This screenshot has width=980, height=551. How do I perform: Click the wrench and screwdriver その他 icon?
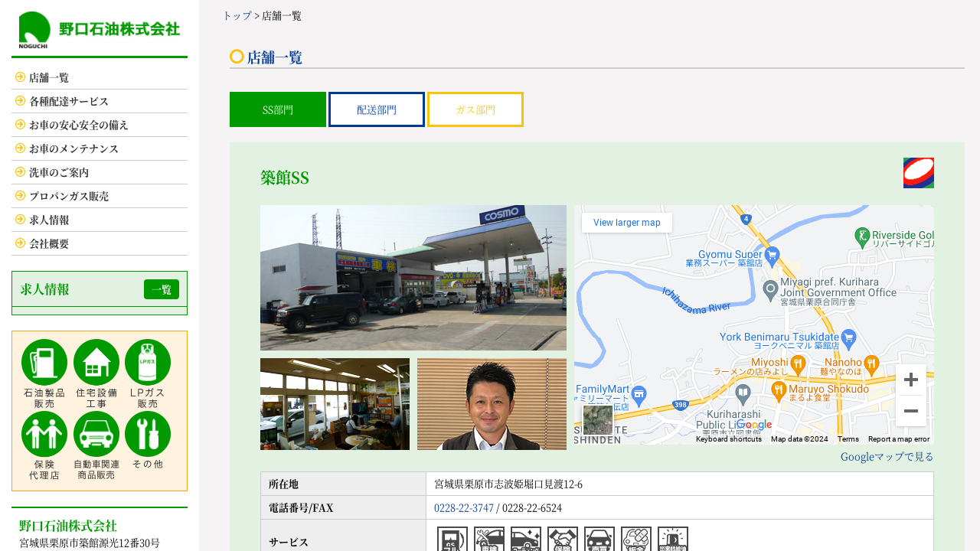(148, 434)
